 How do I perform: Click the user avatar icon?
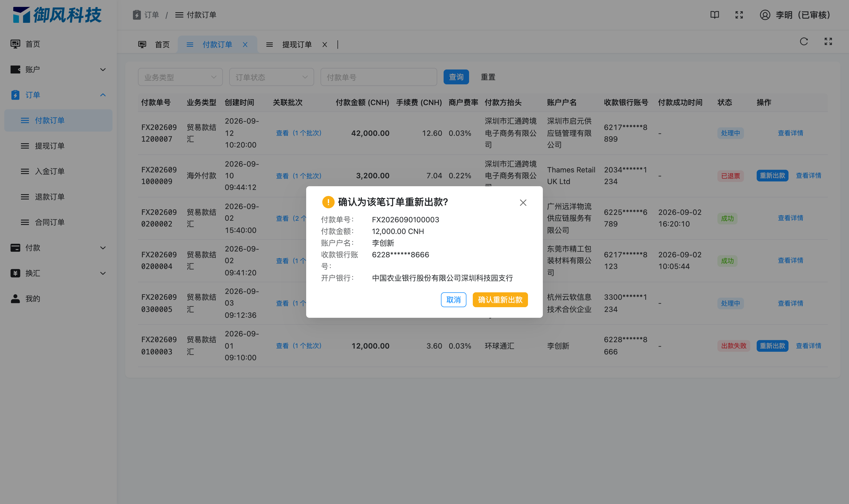(x=765, y=15)
